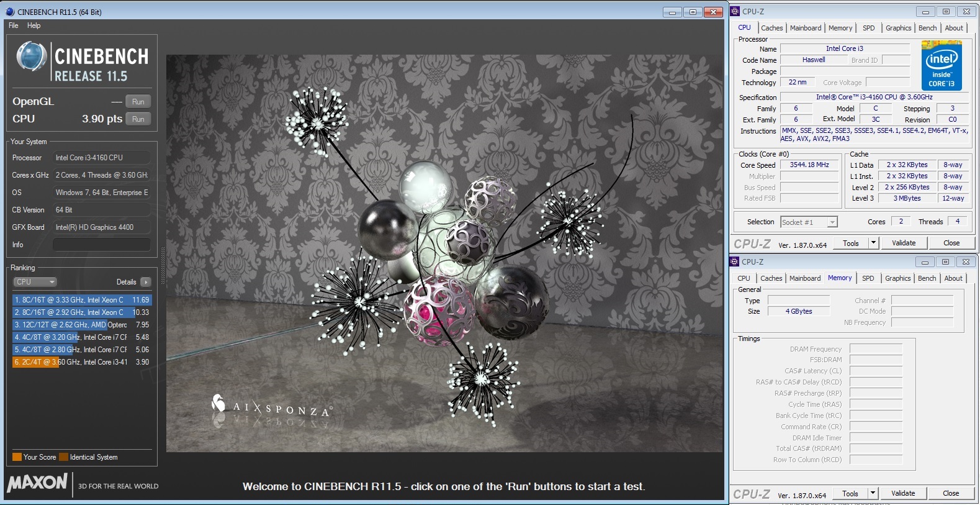Viewport: 980px width, 505px height.
Task: Click the Cinebench panel splitter handle
Action: point(163,265)
